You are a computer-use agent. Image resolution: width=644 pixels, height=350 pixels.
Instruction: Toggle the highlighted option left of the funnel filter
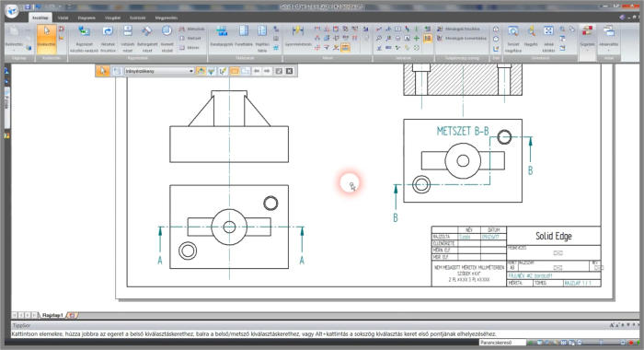coord(201,71)
